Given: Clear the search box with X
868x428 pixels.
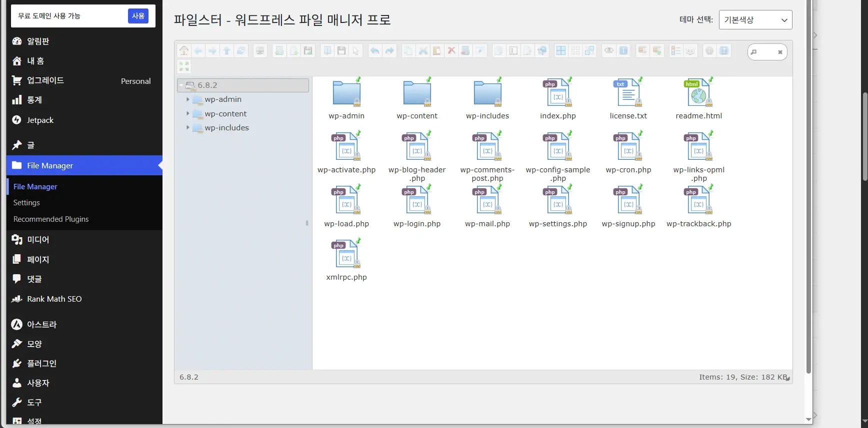Looking at the screenshot, I should tap(780, 52).
